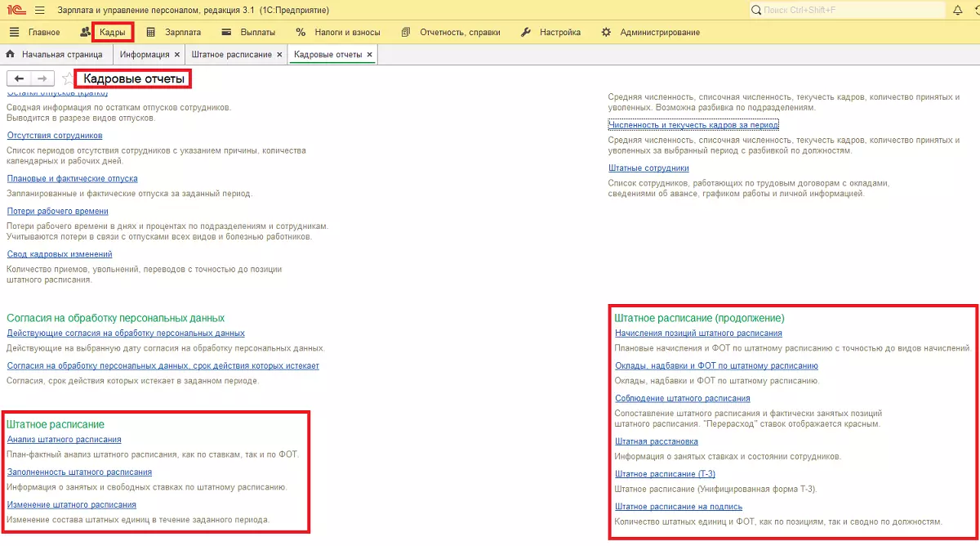The image size is (980, 546).
Task: Open Штатное расписание (Т-3) report
Action: 665,474
